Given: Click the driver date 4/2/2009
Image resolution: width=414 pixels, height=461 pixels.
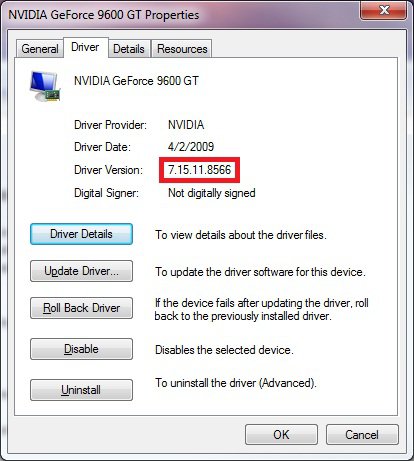Looking at the screenshot, I should pos(191,147).
